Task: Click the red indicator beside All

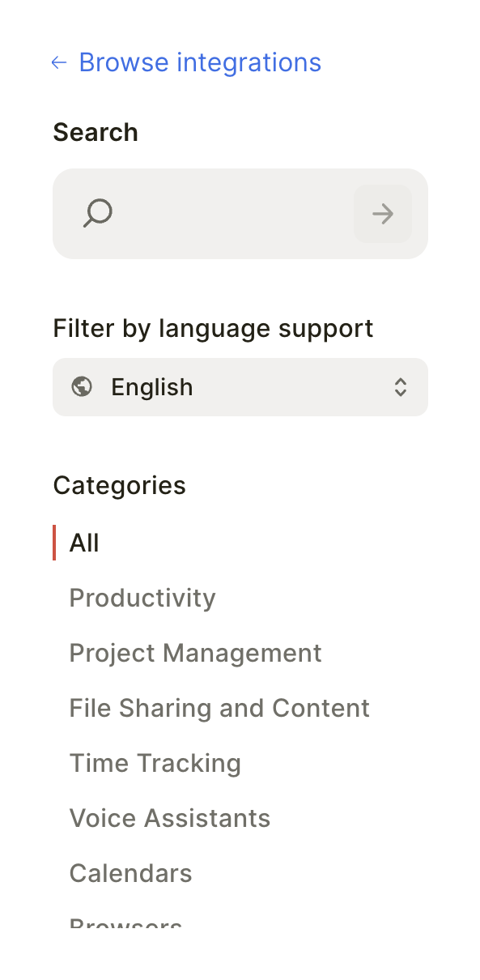Action: (54, 543)
